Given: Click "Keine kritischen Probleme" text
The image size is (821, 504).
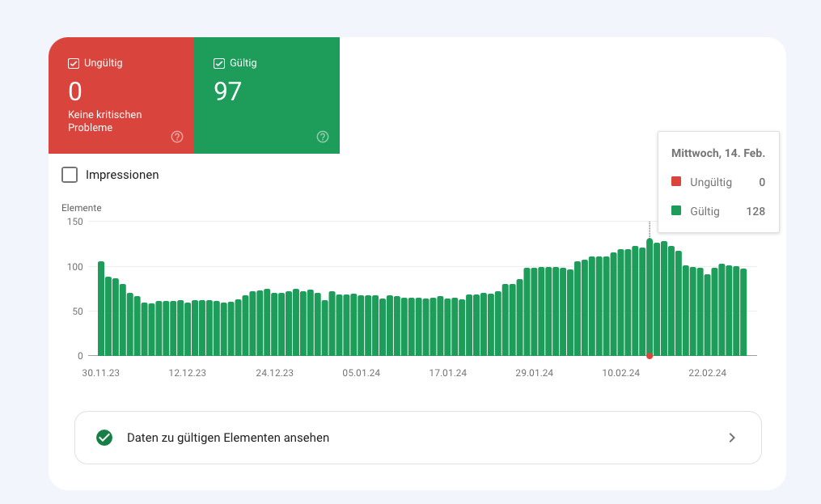Looking at the screenshot, I should (x=104, y=121).
